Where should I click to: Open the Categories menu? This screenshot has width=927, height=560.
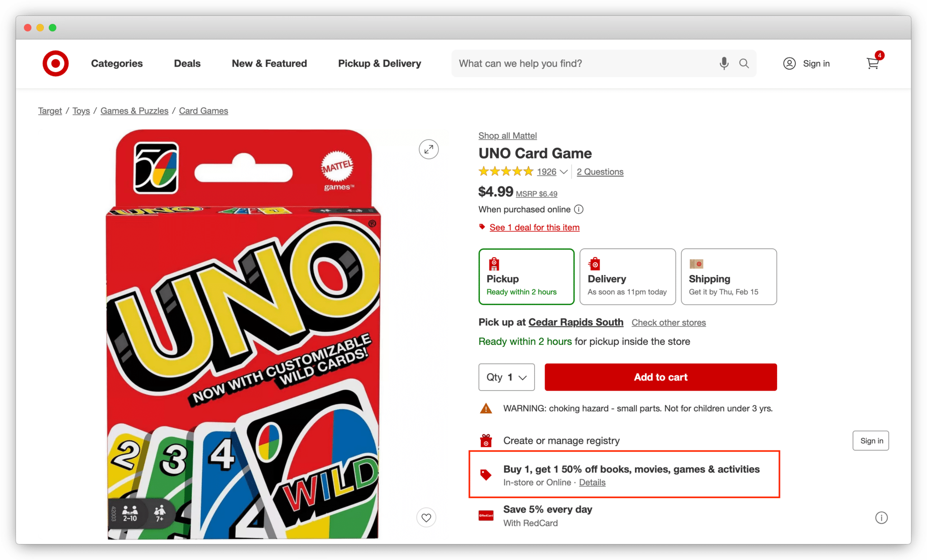pyautogui.click(x=117, y=63)
